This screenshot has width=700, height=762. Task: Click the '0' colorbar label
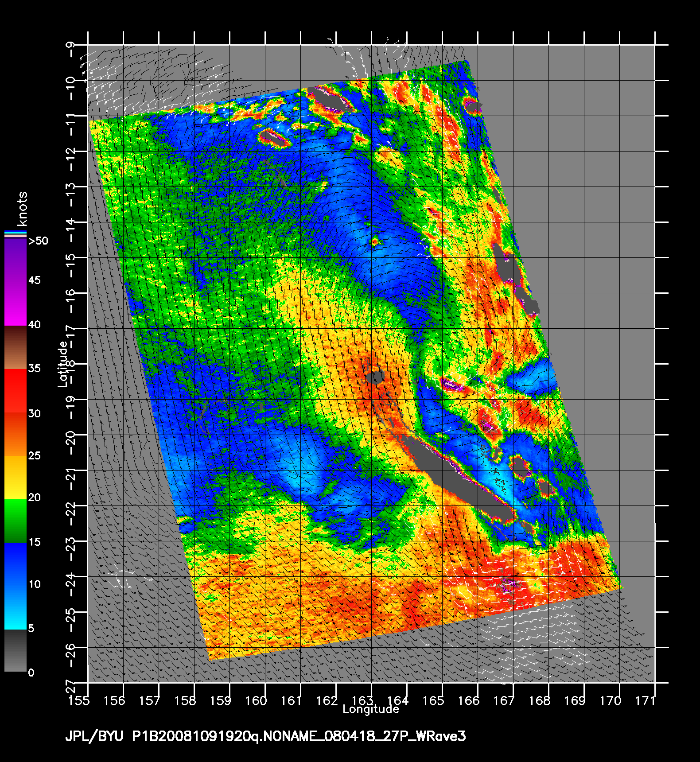(31, 673)
